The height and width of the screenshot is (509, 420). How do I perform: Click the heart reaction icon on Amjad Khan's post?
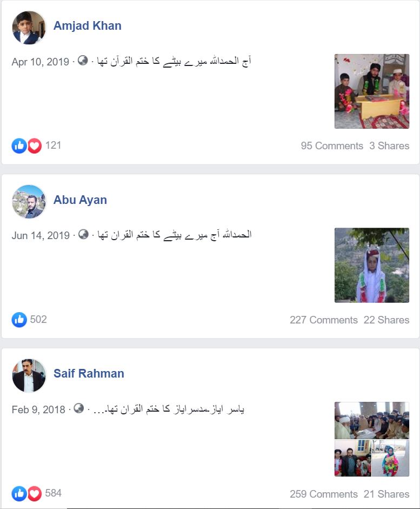pos(35,146)
